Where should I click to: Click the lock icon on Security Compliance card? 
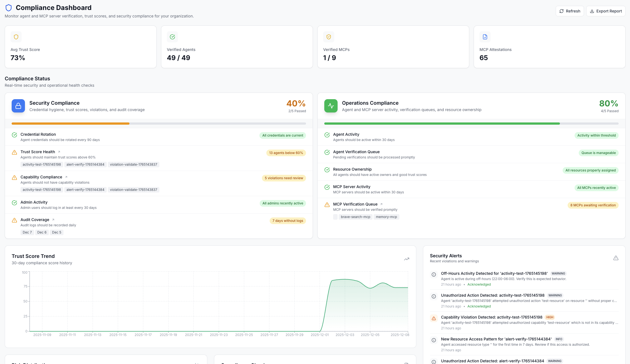click(18, 106)
